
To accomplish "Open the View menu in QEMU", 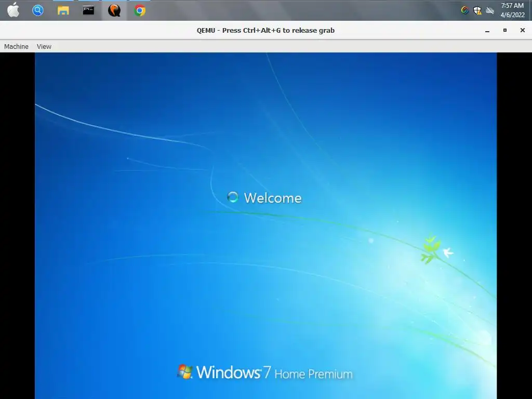I will [x=44, y=46].
